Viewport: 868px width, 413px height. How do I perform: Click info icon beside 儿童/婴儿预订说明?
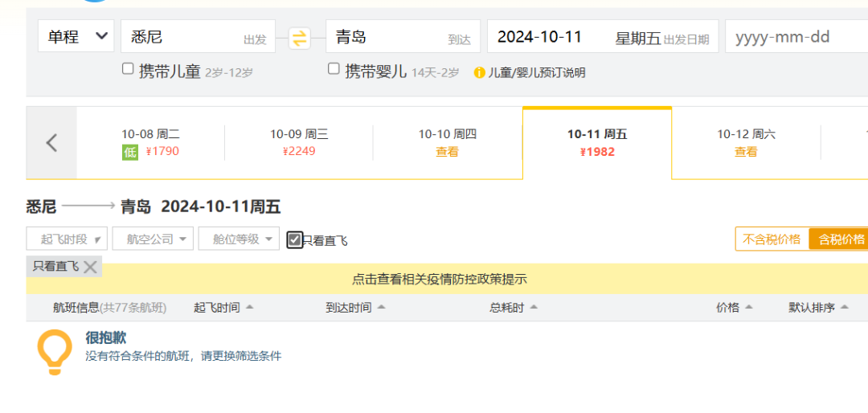480,72
